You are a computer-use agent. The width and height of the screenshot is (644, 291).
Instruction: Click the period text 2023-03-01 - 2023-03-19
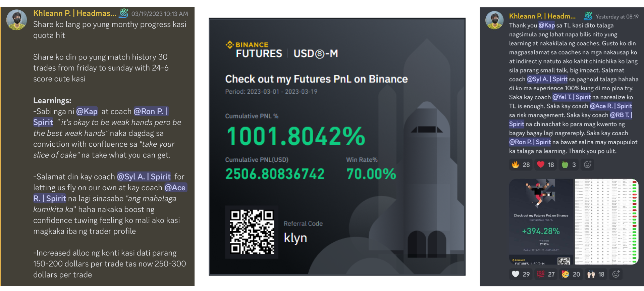(x=271, y=92)
